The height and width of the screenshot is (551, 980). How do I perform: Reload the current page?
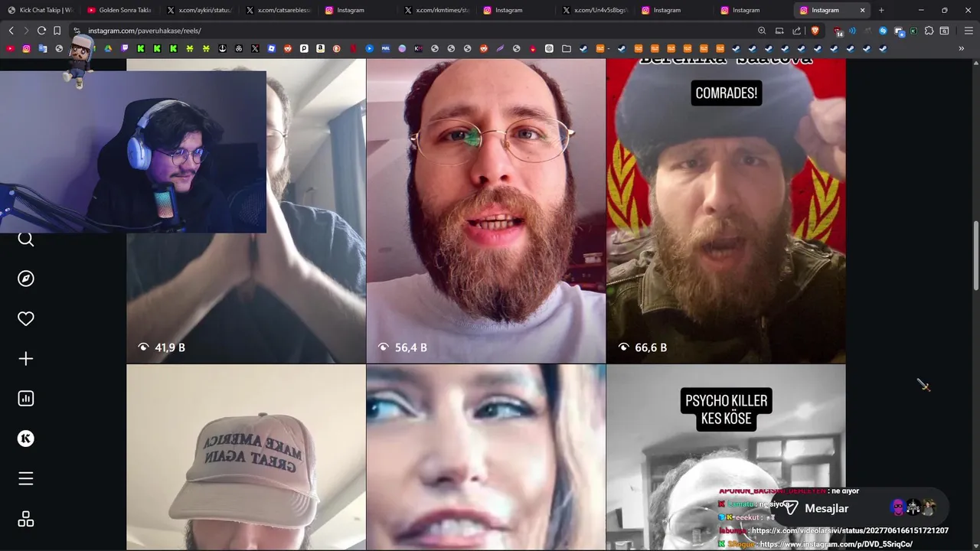pyautogui.click(x=41, y=31)
